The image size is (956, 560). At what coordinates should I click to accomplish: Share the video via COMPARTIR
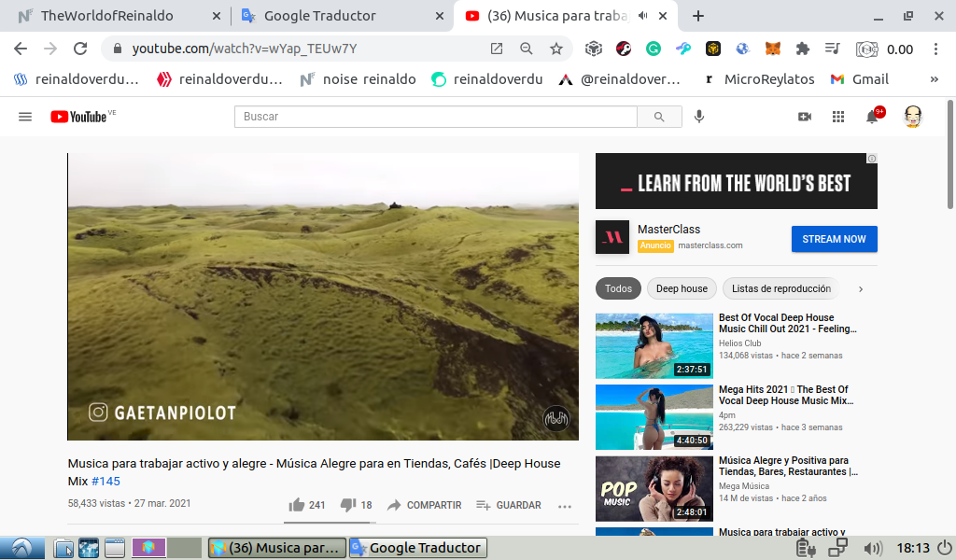pos(425,505)
